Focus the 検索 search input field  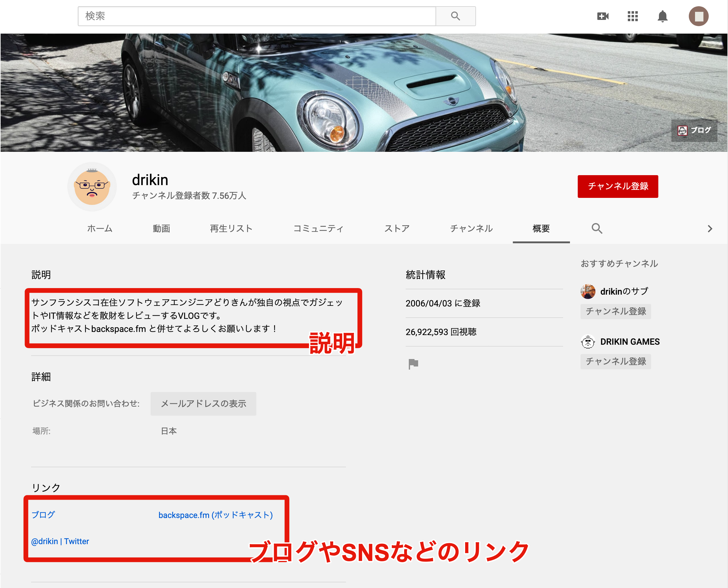[257, 16]
